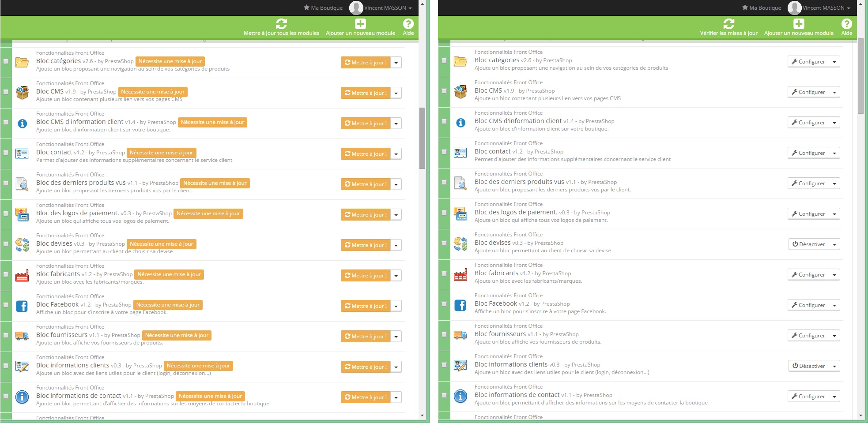Image resolution: width=868 pixels, height=423 pixels.
Task: Click Bloc catégories folder icon in right window
Action: click(460, 61)
